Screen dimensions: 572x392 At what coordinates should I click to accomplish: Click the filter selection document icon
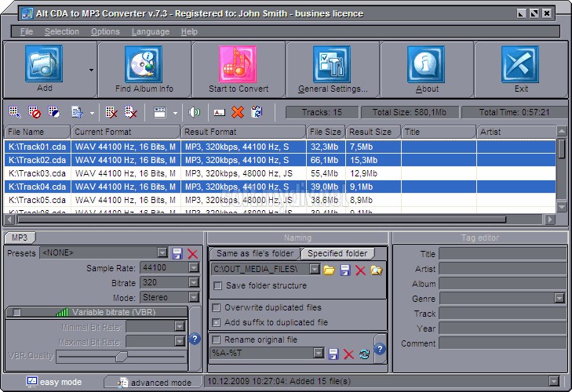(x=77, y=112)
